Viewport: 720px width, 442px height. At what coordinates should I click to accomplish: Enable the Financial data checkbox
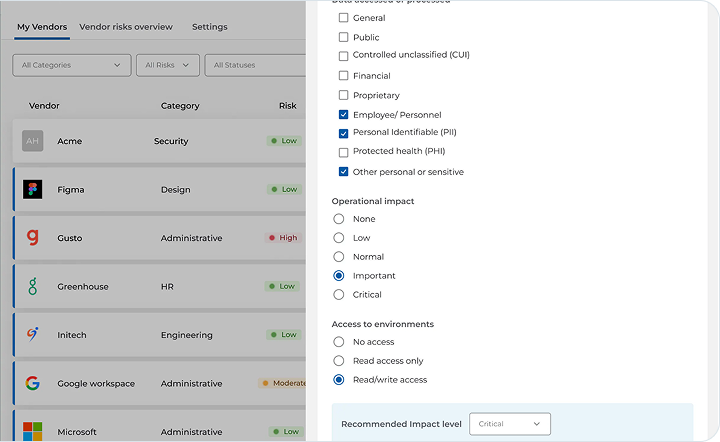[343, 75]
